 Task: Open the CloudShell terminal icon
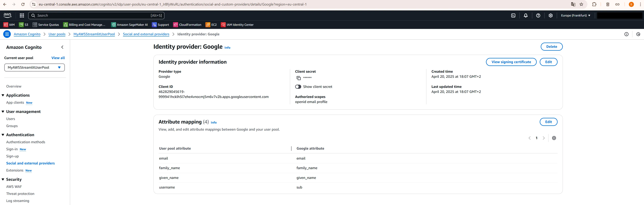click(513, 15)
